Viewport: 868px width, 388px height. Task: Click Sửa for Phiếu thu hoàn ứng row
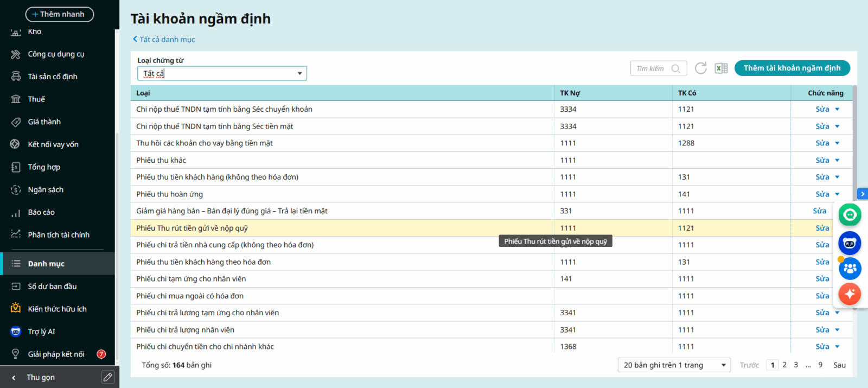tap(822, 194)
